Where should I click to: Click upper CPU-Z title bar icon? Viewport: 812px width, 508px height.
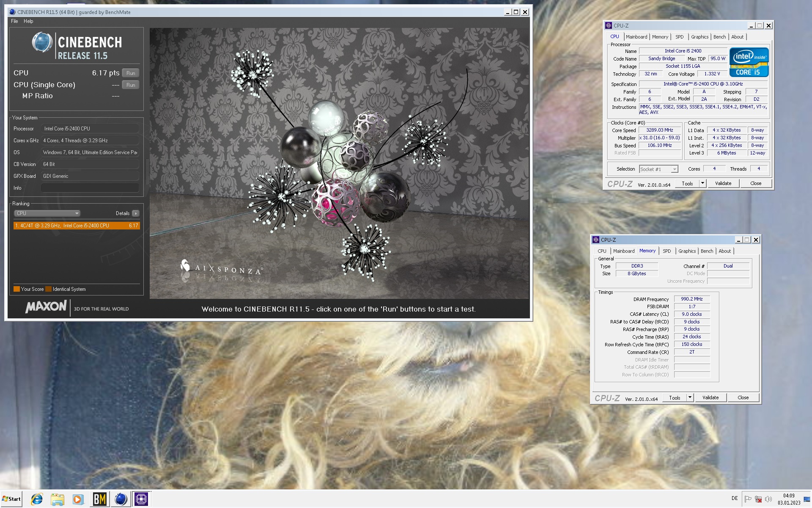(x=609, y=25)
